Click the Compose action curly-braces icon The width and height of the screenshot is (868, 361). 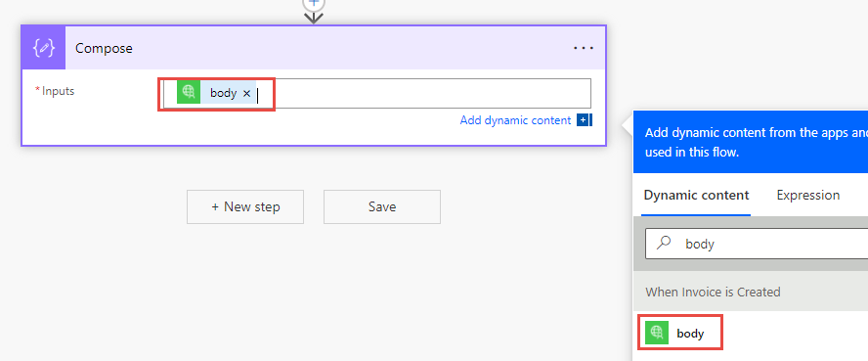44,48
